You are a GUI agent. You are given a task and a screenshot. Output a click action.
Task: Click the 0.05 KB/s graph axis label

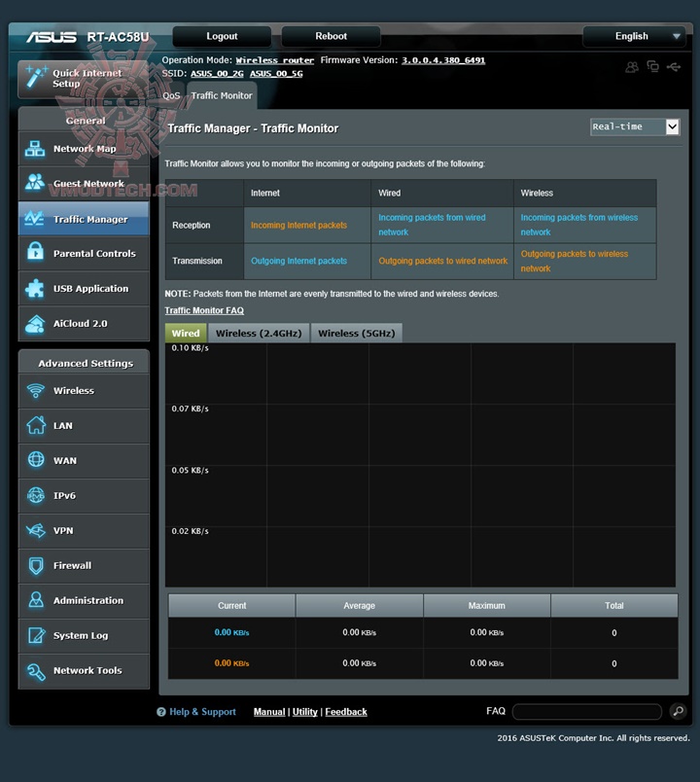190,471
